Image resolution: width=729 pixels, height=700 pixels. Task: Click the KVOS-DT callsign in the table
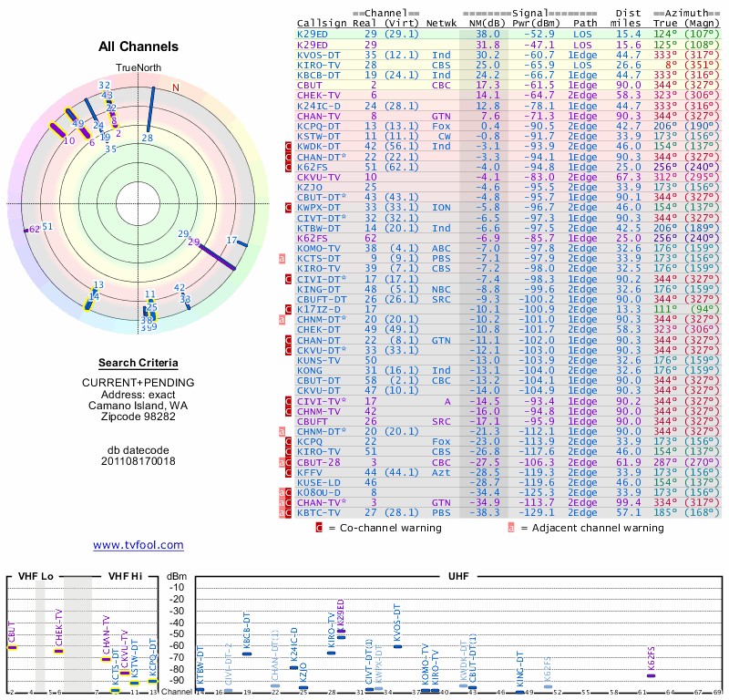(320, 55)
